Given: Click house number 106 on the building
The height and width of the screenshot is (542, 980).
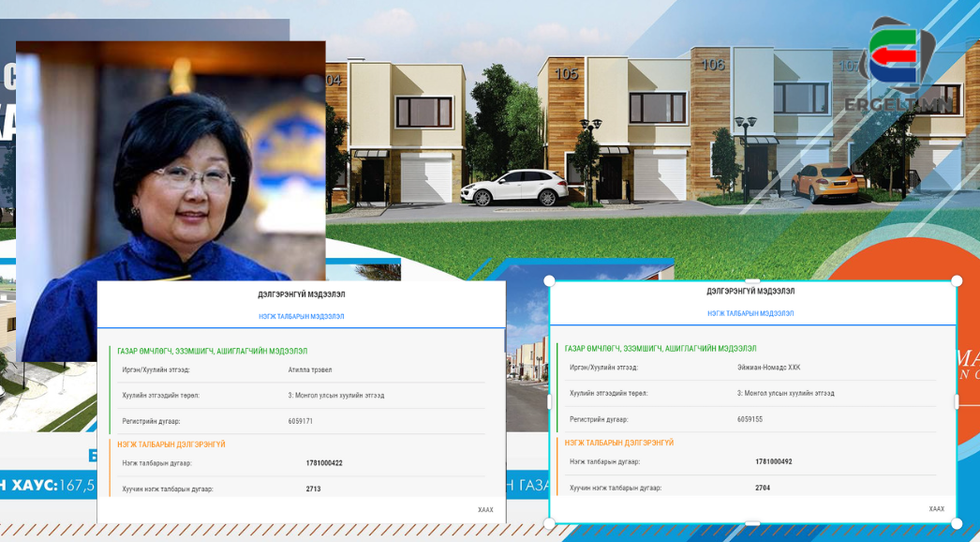Looking at the screenshot, I should point(713,65).
